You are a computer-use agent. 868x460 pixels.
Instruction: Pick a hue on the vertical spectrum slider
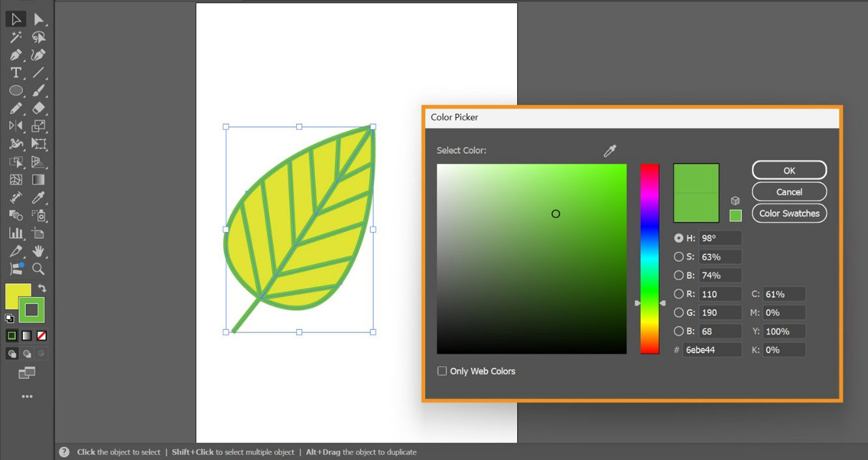649,257
